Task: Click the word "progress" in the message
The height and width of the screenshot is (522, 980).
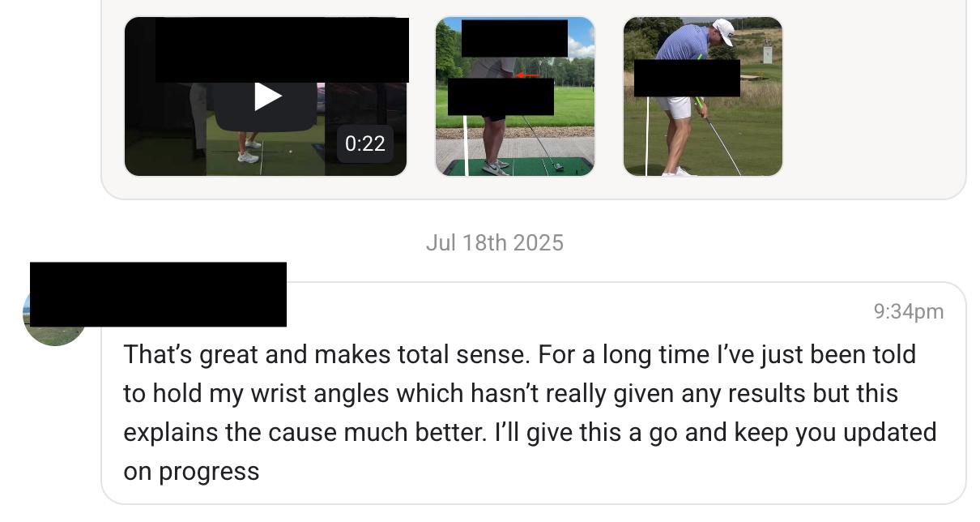Action: (x=209, y=471)
